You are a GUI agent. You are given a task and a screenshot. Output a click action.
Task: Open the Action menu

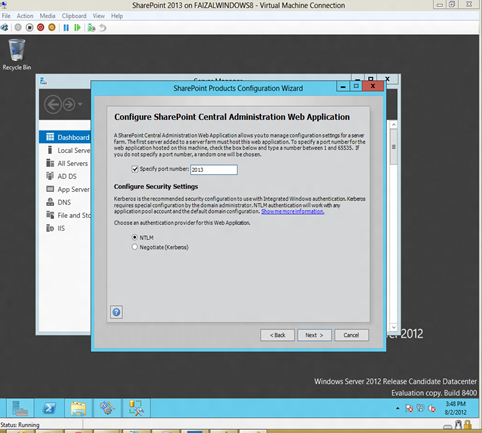[x=25, y=16]
